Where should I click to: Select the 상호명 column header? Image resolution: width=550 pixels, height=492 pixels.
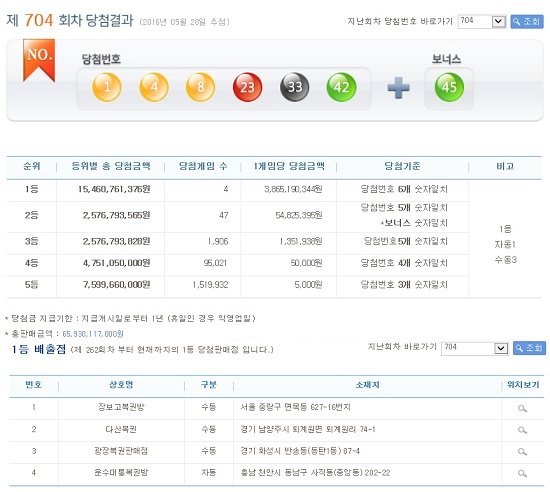click(121, 385)
